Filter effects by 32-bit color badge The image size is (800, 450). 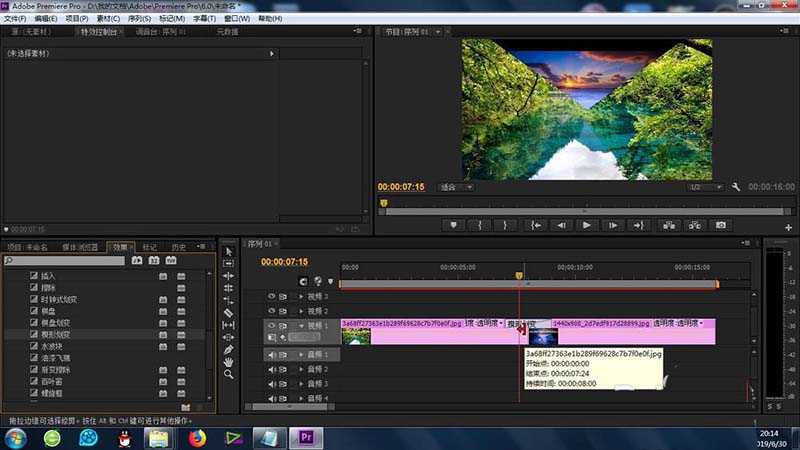tap(154, 260)
